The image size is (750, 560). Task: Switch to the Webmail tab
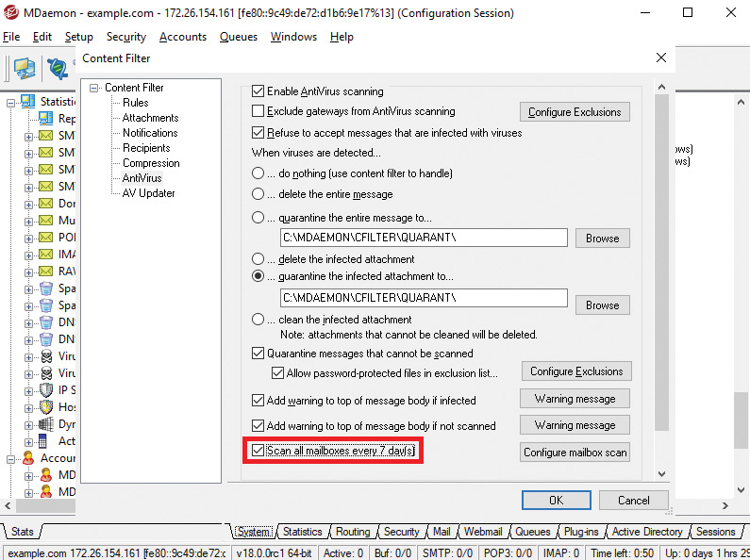click(x=483, y=532)
